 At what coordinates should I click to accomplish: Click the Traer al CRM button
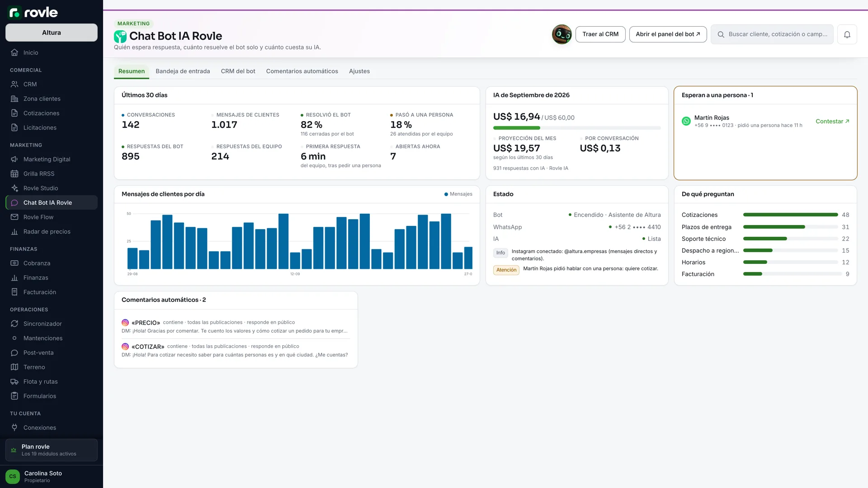pos(600,34)
